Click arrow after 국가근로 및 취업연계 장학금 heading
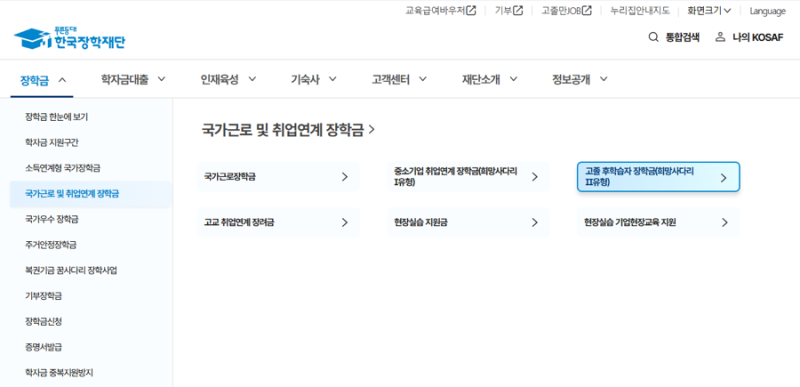 pos(371,130)
